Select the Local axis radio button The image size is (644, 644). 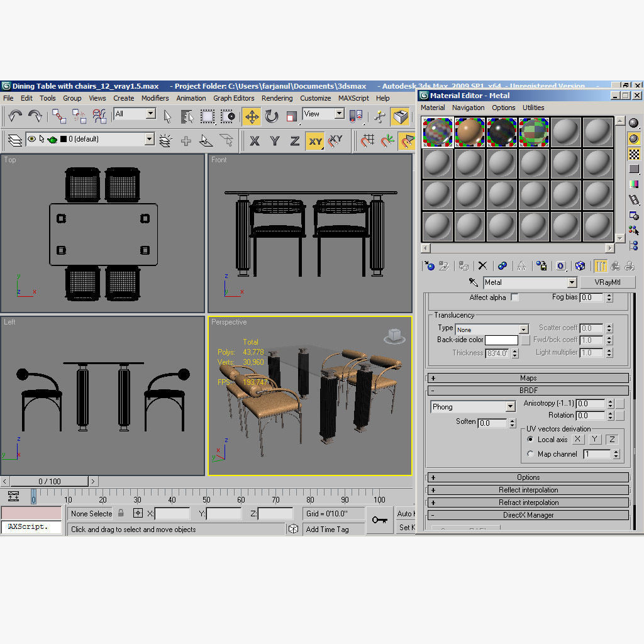[x=530, y=439]
